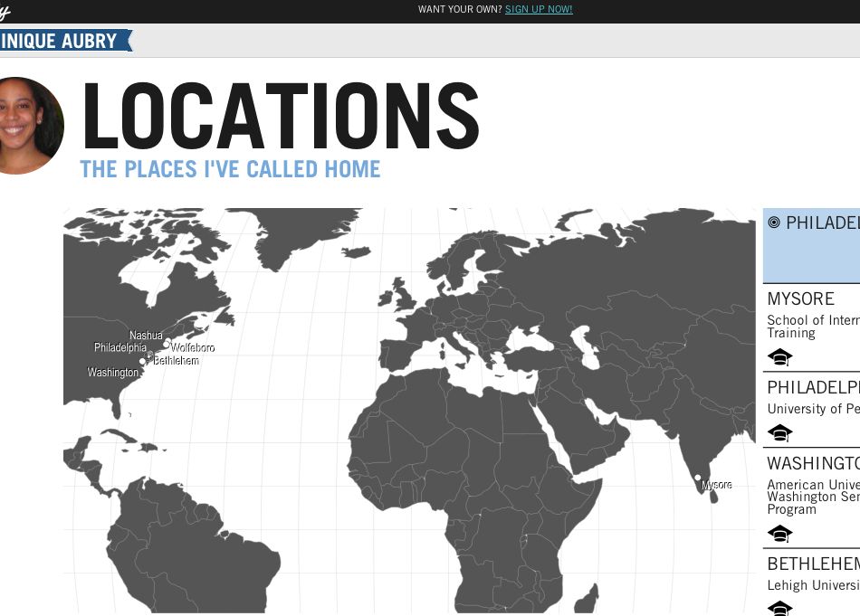860x616 pixels.
Task: Click the Washington label on the map
Action: pos(113,373)
